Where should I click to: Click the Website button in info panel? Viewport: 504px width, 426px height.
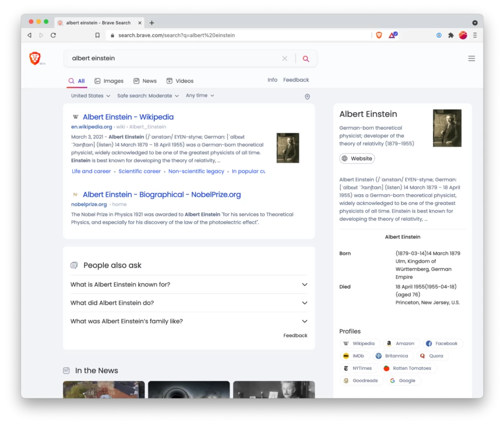tap(357, 158)
